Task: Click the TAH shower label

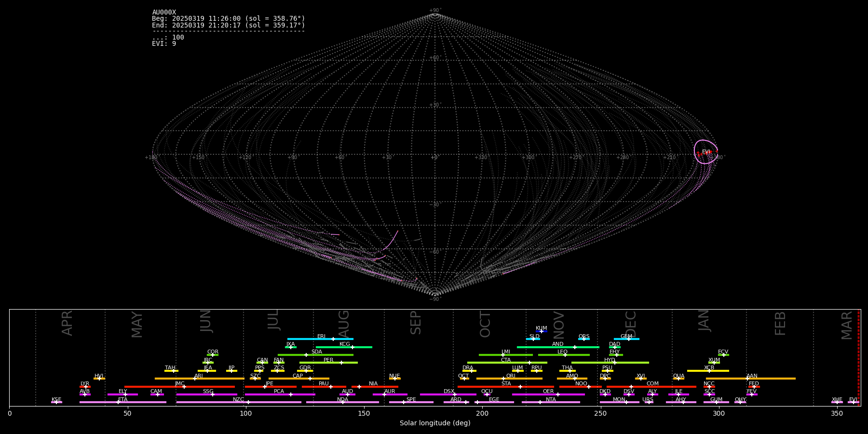Action: [x=170, y=368]
